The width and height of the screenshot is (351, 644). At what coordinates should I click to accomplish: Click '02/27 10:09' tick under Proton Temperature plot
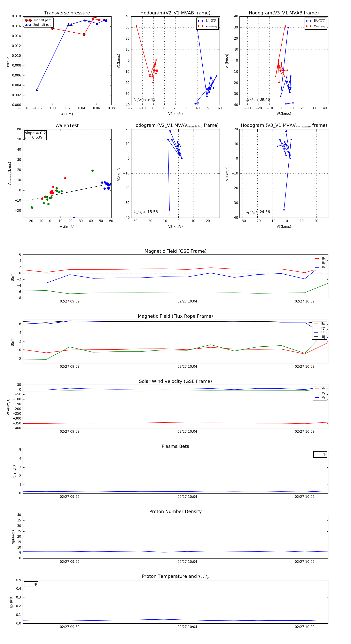tap(305, 627)
